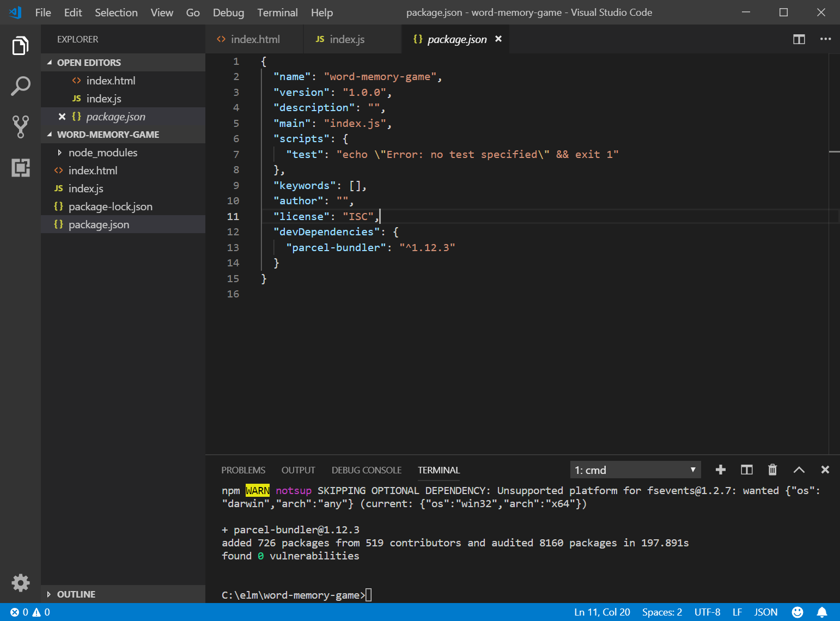This screenshot has height=621, width=840.
Task: Click the errors count status icon
Action: 19,612
